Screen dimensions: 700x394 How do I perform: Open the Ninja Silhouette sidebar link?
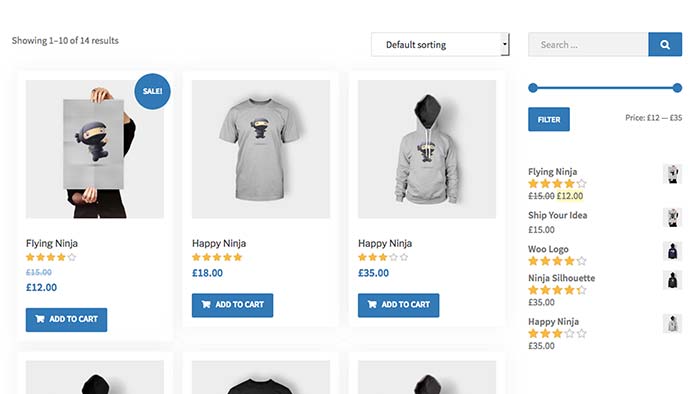(561, 278)
